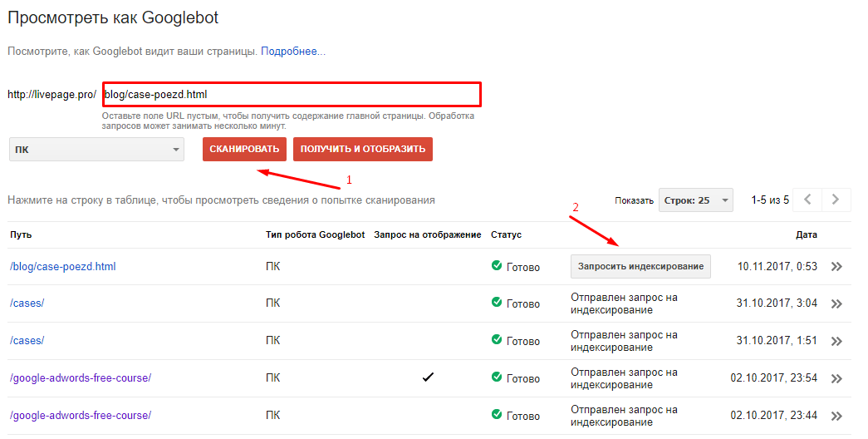Click the СКАНИРОВАТЬ button
This screenshot has height=439, width=868.
pos(244,150)
